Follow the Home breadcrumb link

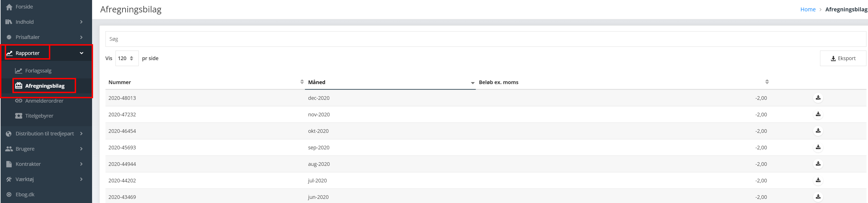(x=808, y=9)
